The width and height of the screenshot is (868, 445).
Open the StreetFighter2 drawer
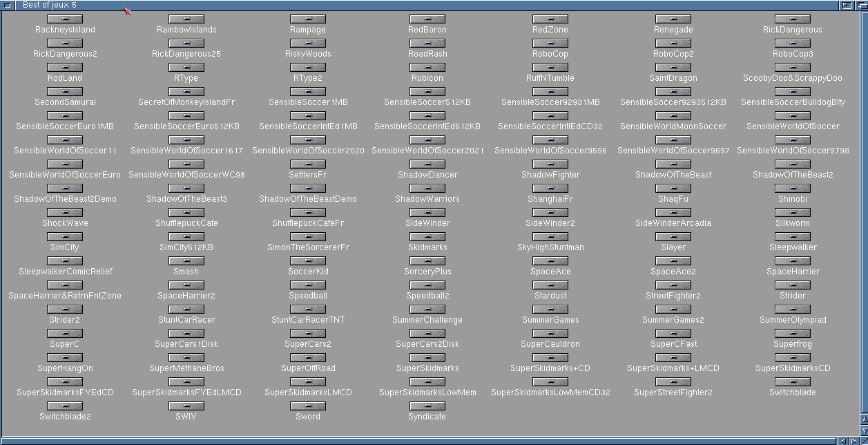pyautogui.click(x=673, y=285)
